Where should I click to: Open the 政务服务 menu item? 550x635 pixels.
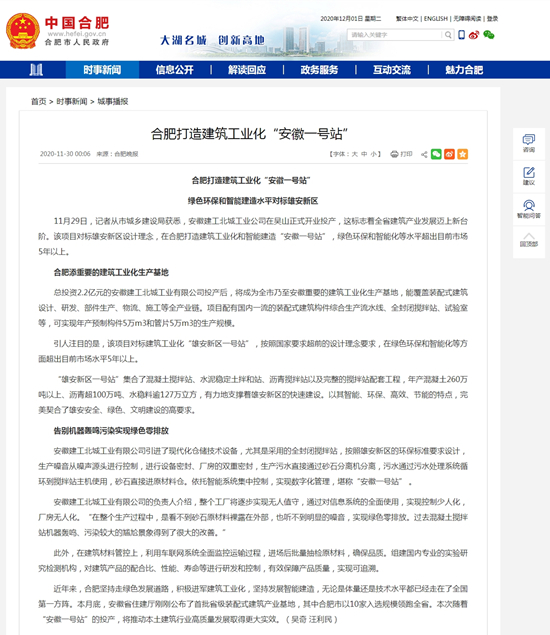[x=319, y=70]
